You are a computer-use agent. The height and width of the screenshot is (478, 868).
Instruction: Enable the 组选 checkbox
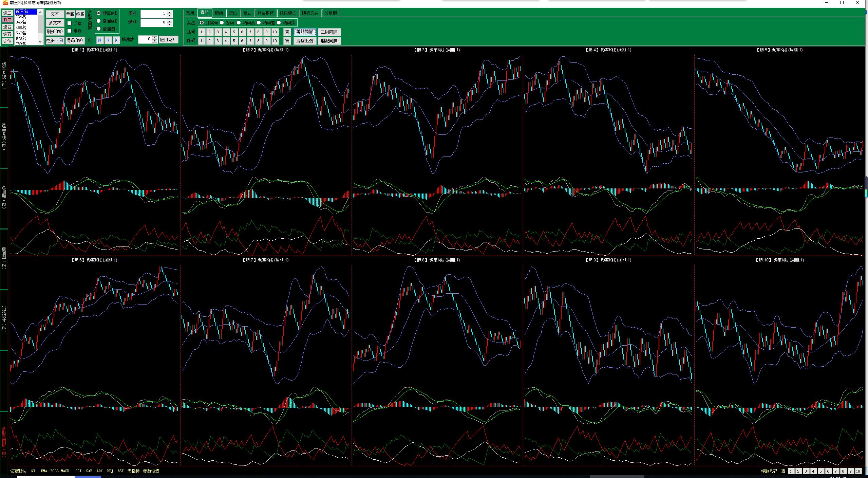(x=70, y=31)
